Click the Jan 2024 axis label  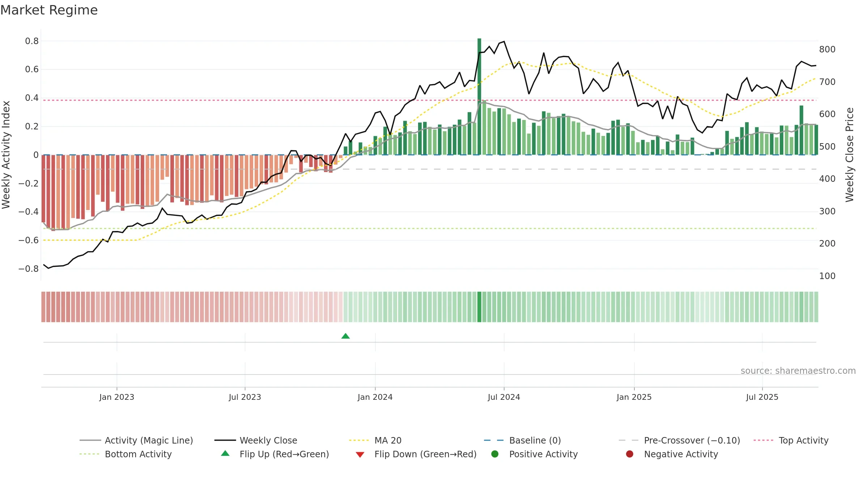pos(375,397)
